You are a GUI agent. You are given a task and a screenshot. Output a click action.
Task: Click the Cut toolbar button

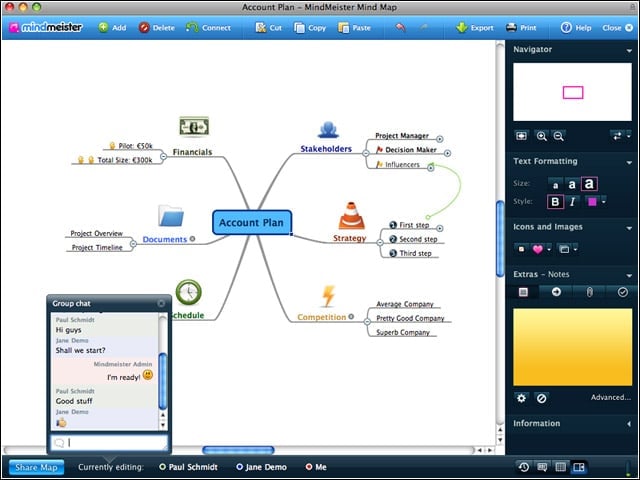tap(269, 28)
